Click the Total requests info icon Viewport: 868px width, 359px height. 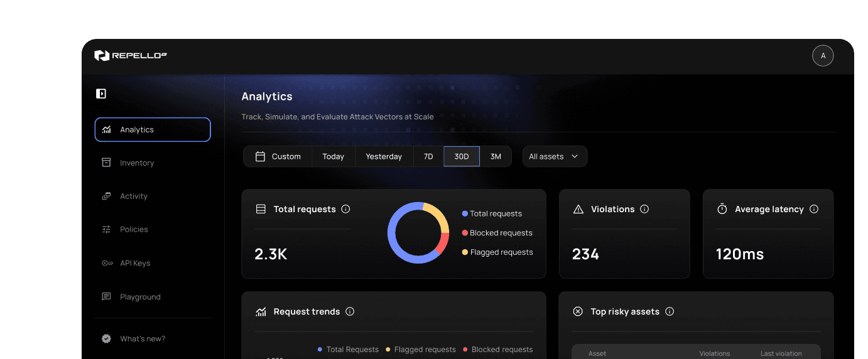click(x=345, y=210)
